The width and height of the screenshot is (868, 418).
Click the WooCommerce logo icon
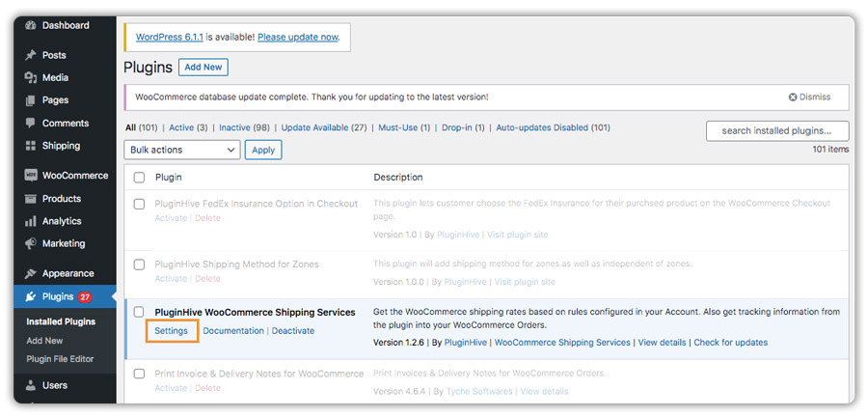pyautogui.click(x=31, y=176)
